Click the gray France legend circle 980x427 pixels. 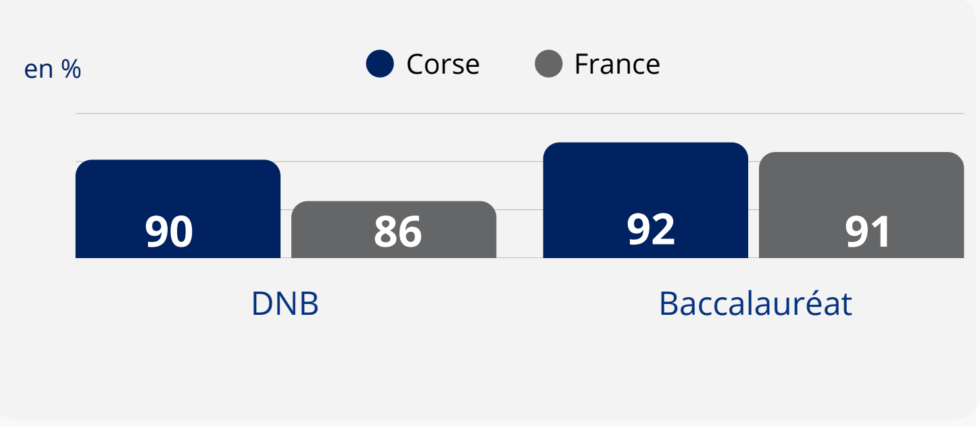[x=548, y=64]
